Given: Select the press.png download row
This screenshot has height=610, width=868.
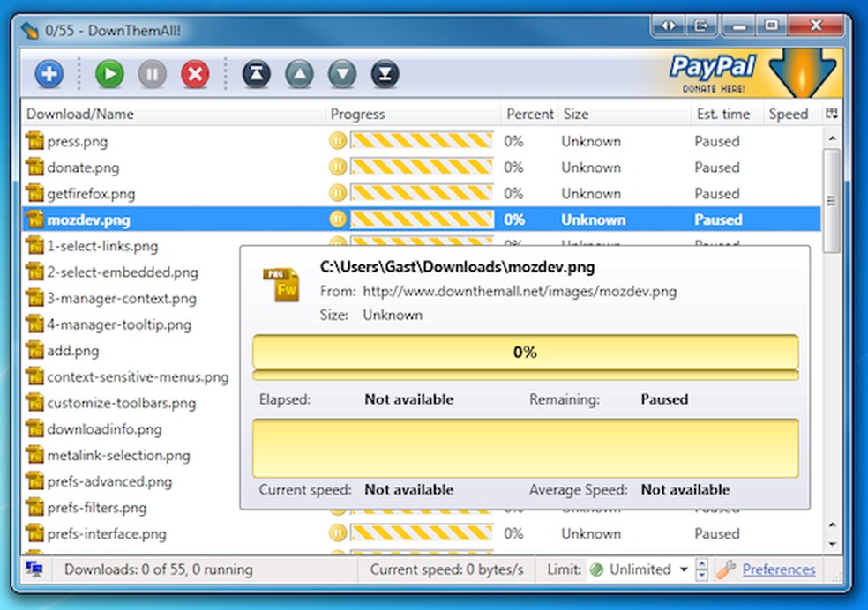Looking at the screenshot, I should pyautogui.click(x=422, y=141).
